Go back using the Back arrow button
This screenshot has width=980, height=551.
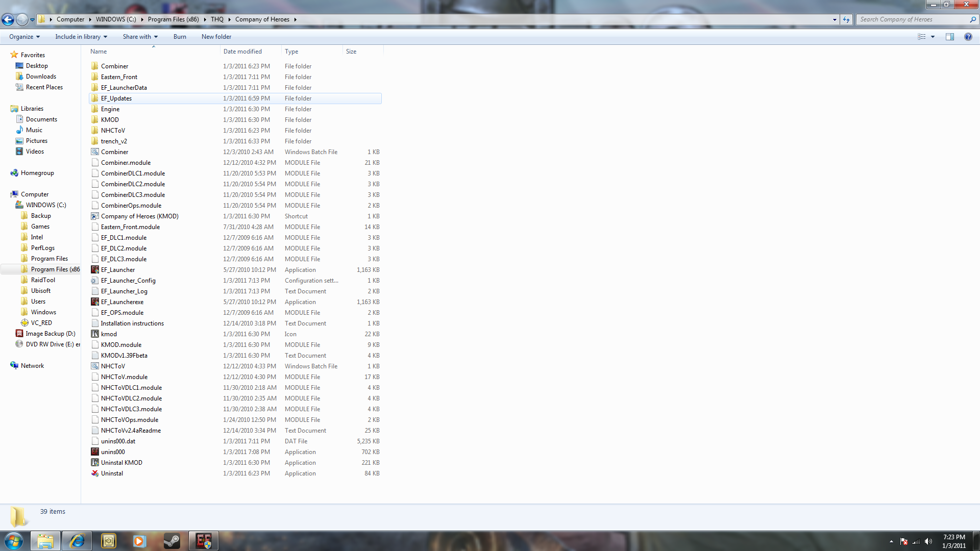tap(8, 19)
